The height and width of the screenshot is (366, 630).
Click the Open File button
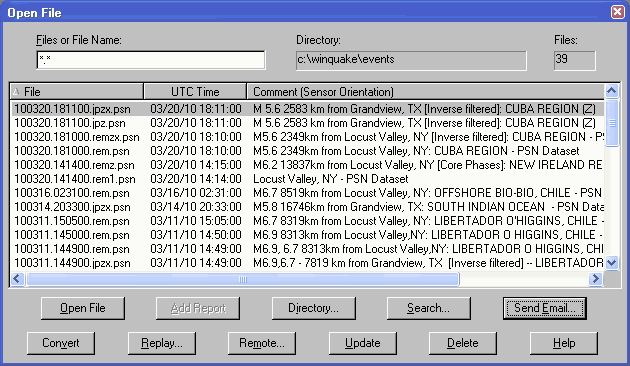[83, 308]
